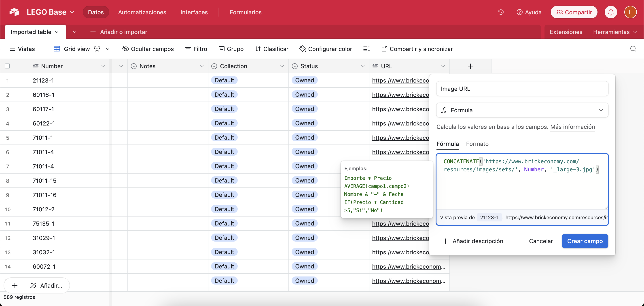Click the row height icon

click(366, 49)
